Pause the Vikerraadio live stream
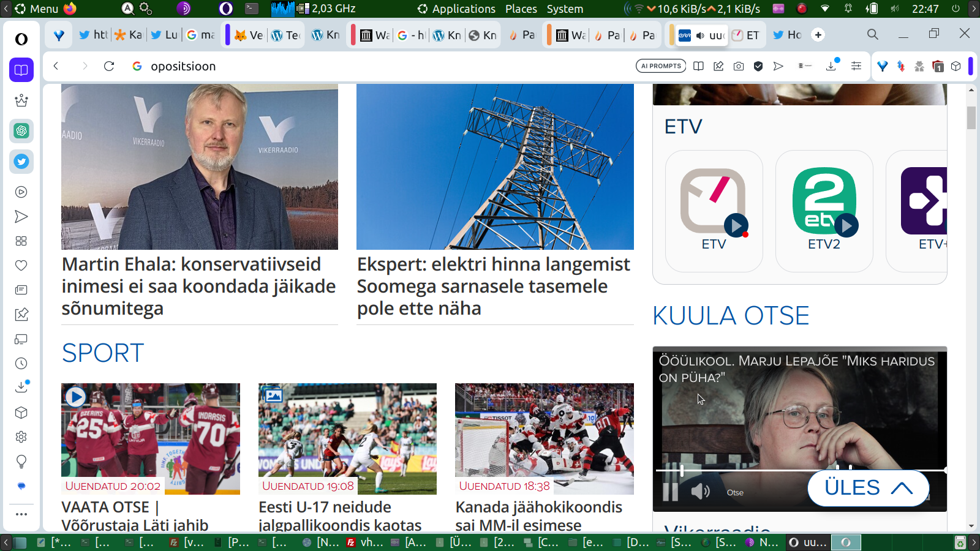The image size is (980, 551). coord(671,492)
